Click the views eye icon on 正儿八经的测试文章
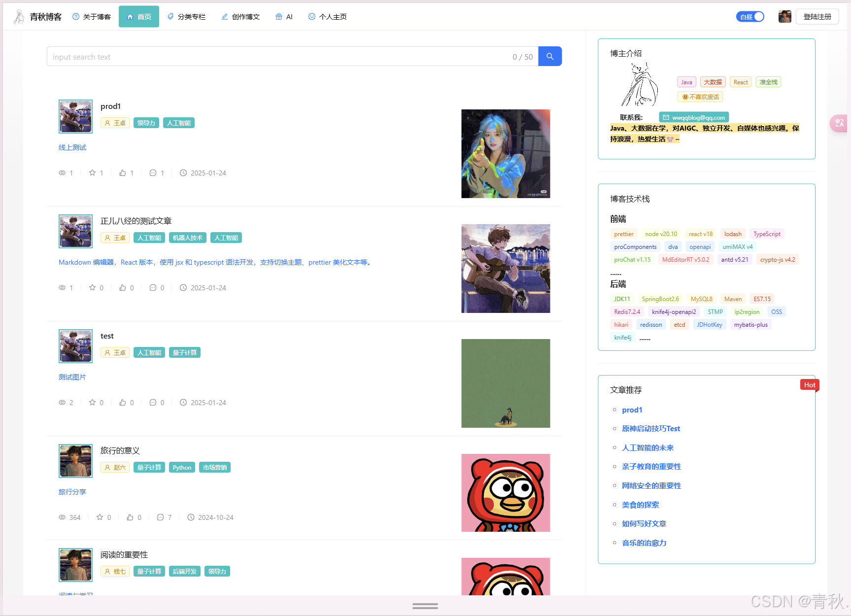Image resolution: width=851 pixels, height=616 pixels. click(x=62, y=288)
